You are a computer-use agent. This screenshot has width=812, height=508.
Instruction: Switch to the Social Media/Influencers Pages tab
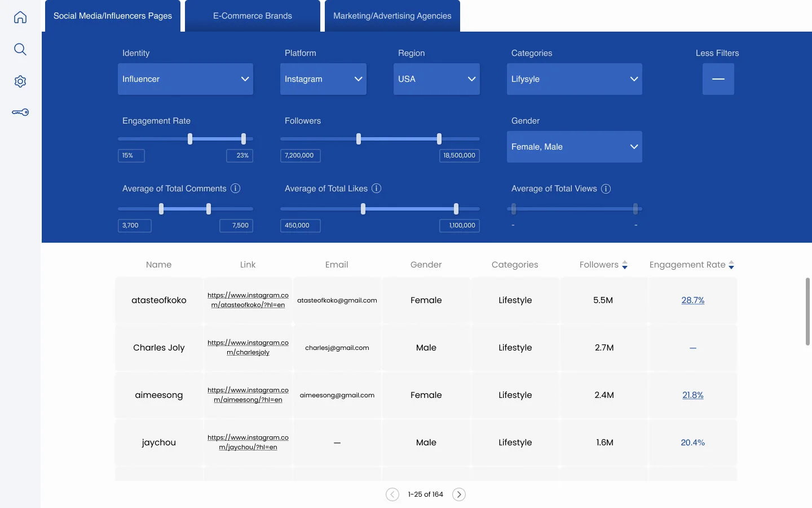point(113,16)
